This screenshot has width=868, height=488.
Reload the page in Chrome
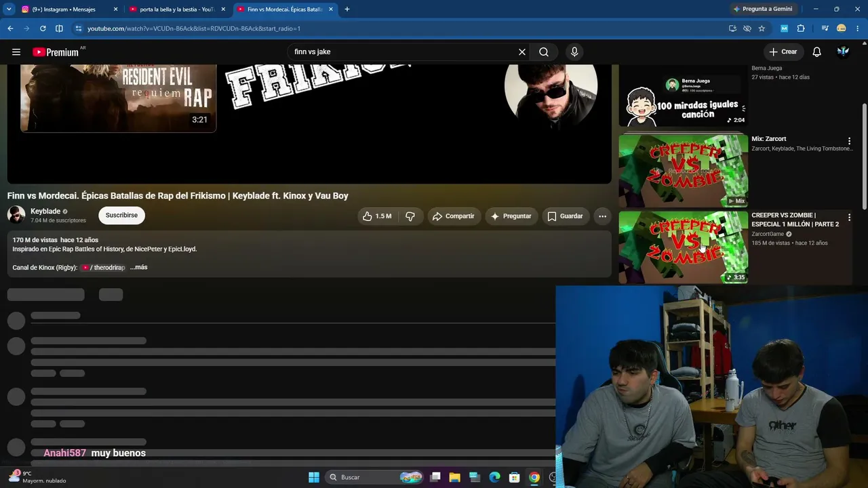(x=43, y=28)
